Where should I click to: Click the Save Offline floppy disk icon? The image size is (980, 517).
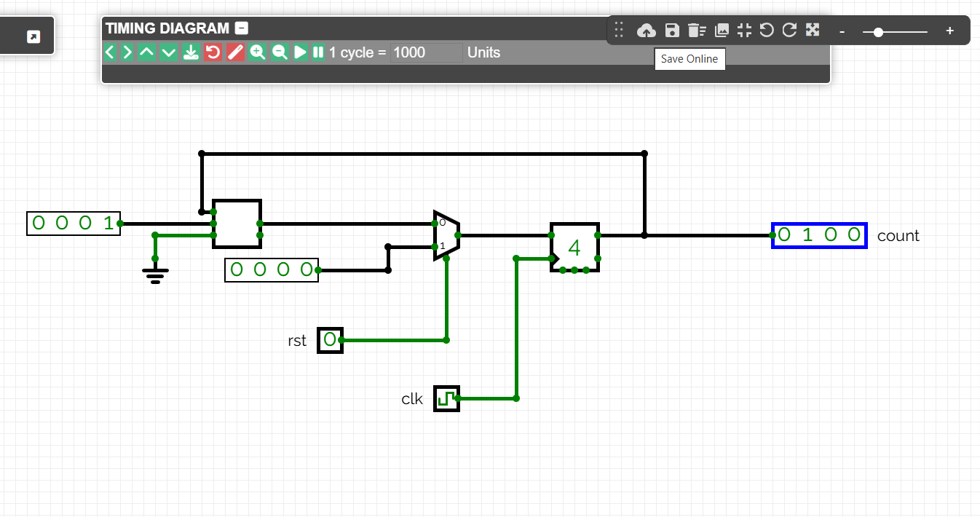[672, 31]
